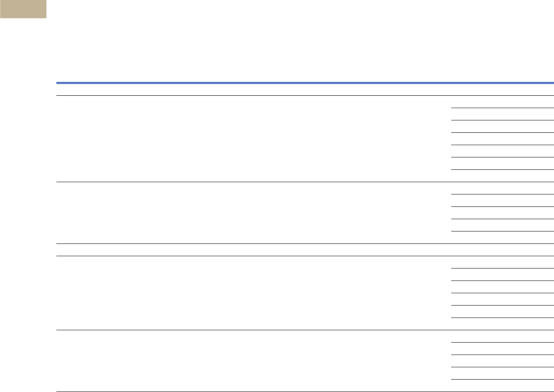The height and width of the screenshot is (392, 554).
Task: Select last right-column cell of first table section
Action: pyautogui.click(x=503, y=176)
